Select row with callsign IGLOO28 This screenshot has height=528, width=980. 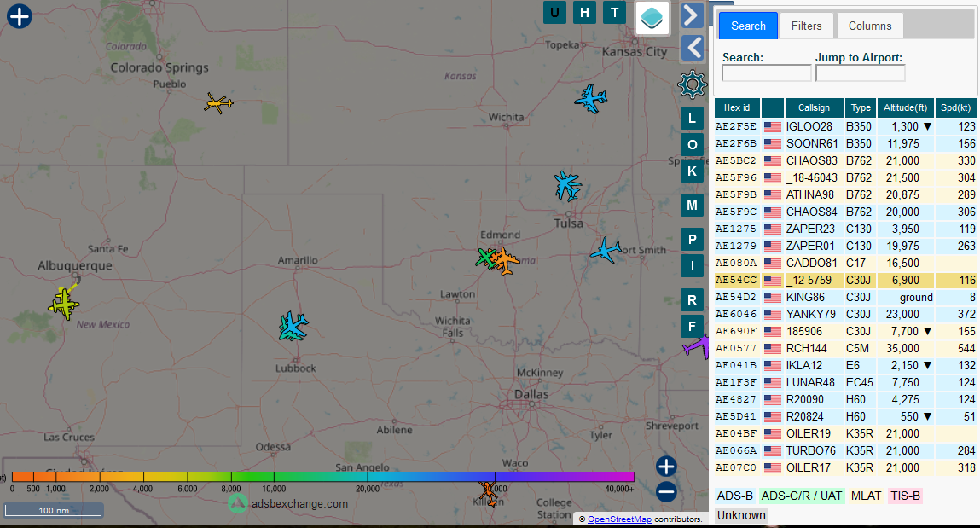point(845,126)
